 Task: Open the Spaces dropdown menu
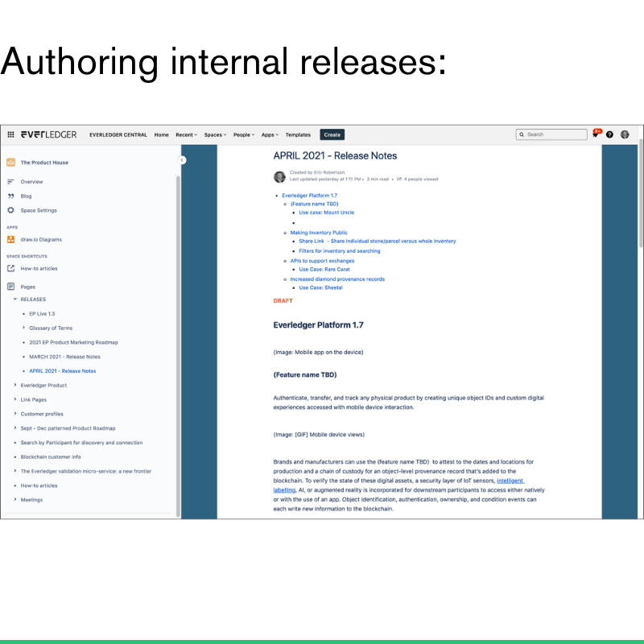pyautogui.click(x=215, y=134)
